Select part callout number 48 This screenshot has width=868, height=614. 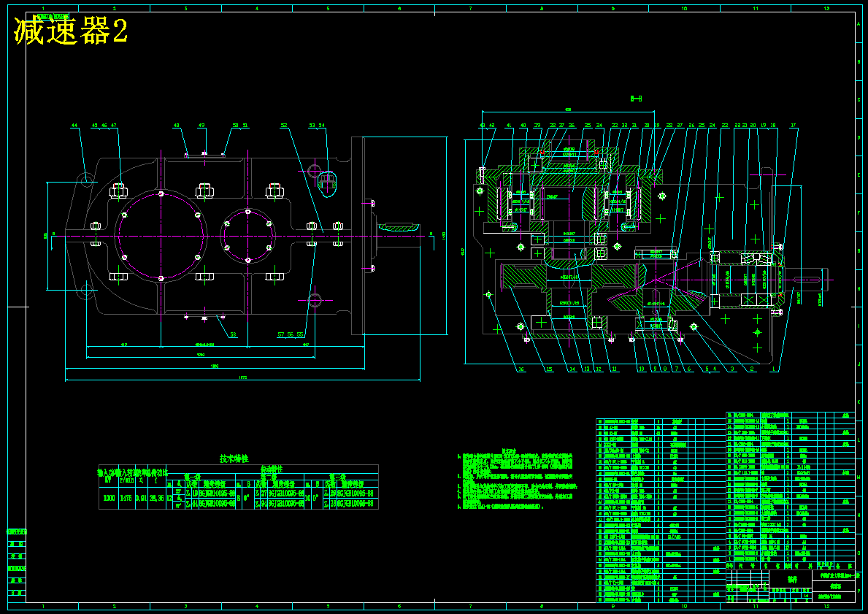click(x=176, y=126)
